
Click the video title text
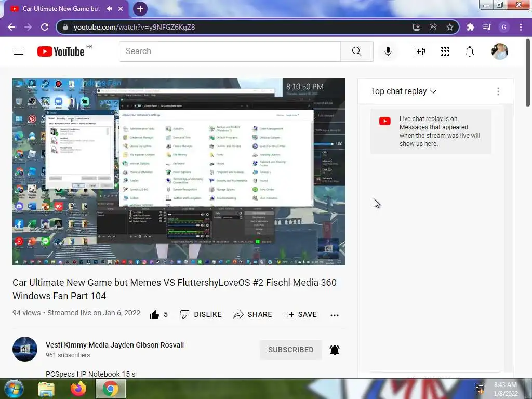tap(175, 289)
